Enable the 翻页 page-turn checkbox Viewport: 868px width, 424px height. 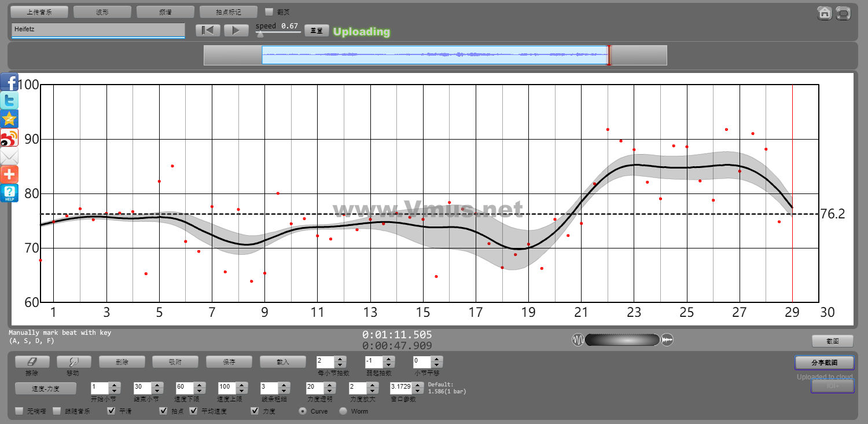pyautogui.click(x=269, y=12)
